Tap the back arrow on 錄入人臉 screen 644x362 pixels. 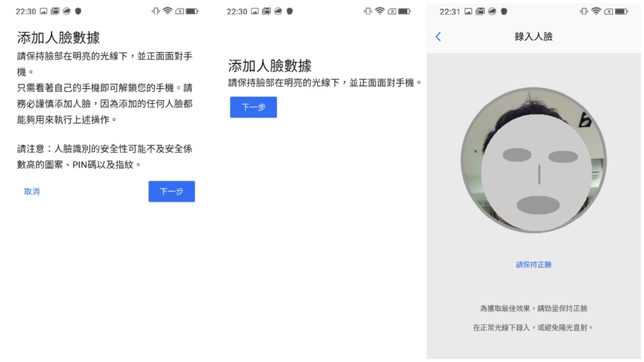coord(438,37)
